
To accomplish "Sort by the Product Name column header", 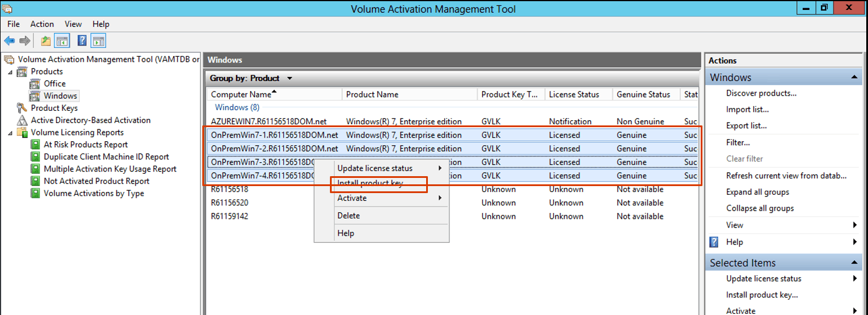I will (x=410, y=94).
